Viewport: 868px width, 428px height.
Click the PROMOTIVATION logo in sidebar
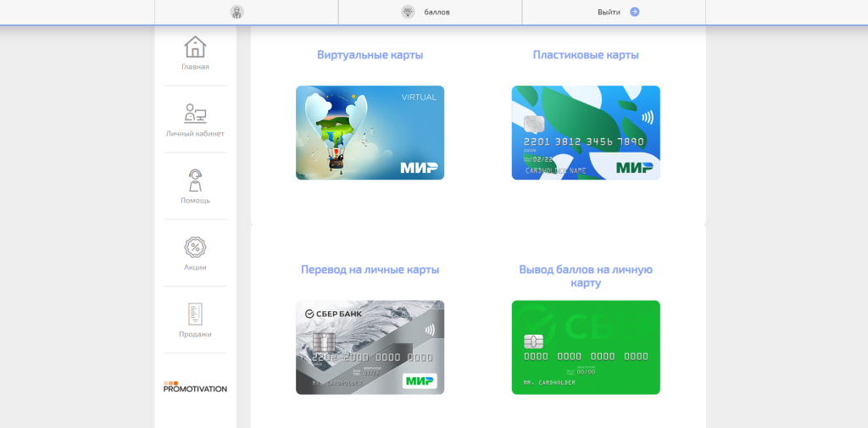(195, 386)
